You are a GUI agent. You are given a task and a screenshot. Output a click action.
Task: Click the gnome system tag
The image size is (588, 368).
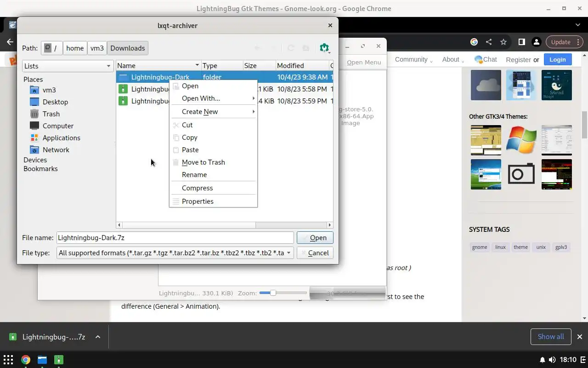click(480, 247)
